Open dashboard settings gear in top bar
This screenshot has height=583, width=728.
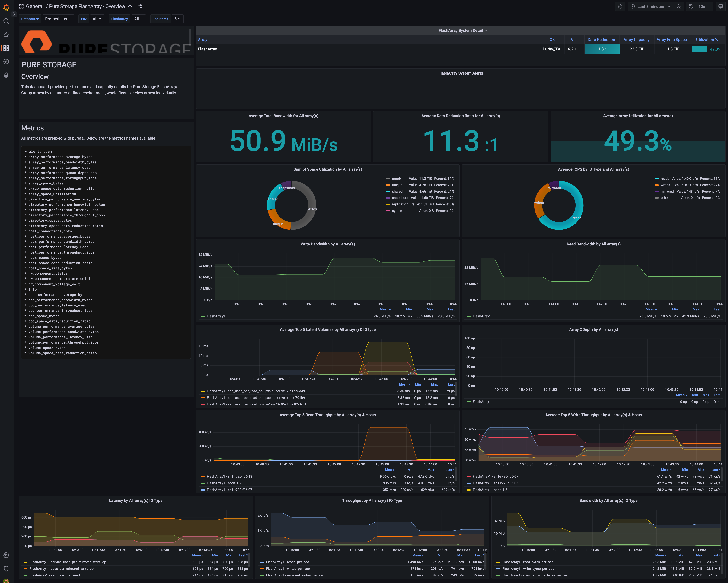(620, 6)
